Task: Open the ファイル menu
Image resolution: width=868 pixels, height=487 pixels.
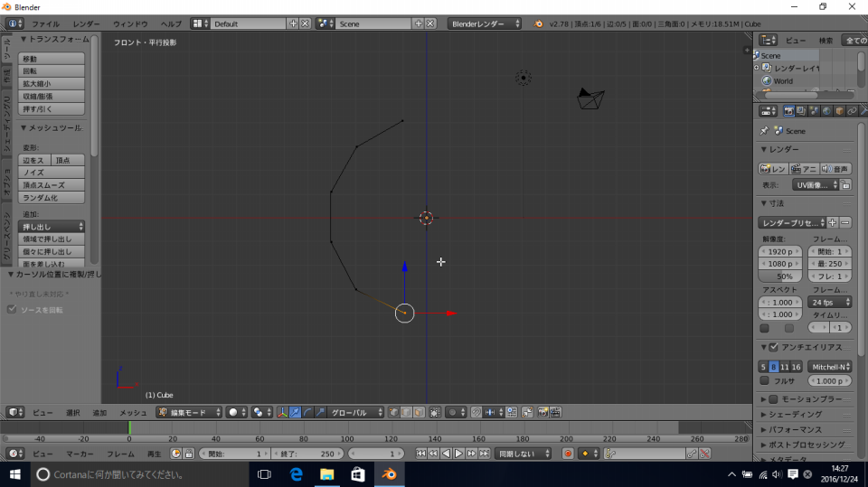Action: pos(45,23)
